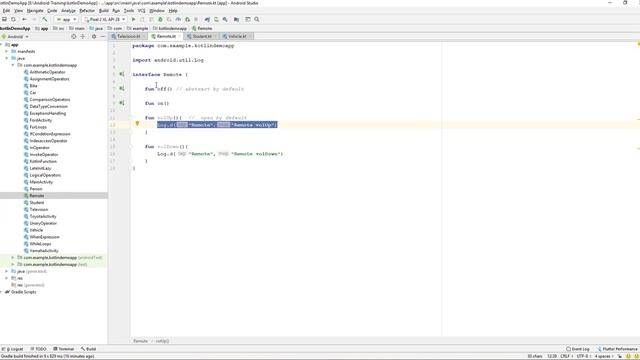This screenshot has height=360, width=640.
Task: Expand com.example.kotlindemoapp (androidTest) package
Action: (13, 258)
